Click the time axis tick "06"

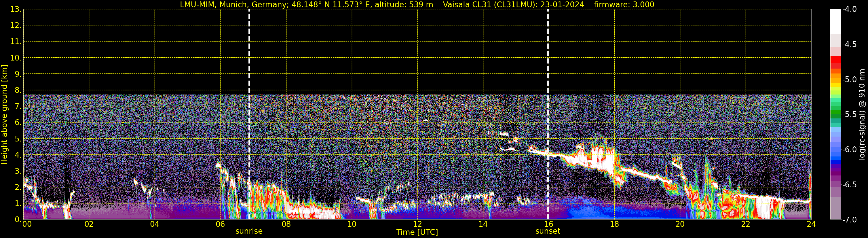pyautogui.click(x=220, y=224)
